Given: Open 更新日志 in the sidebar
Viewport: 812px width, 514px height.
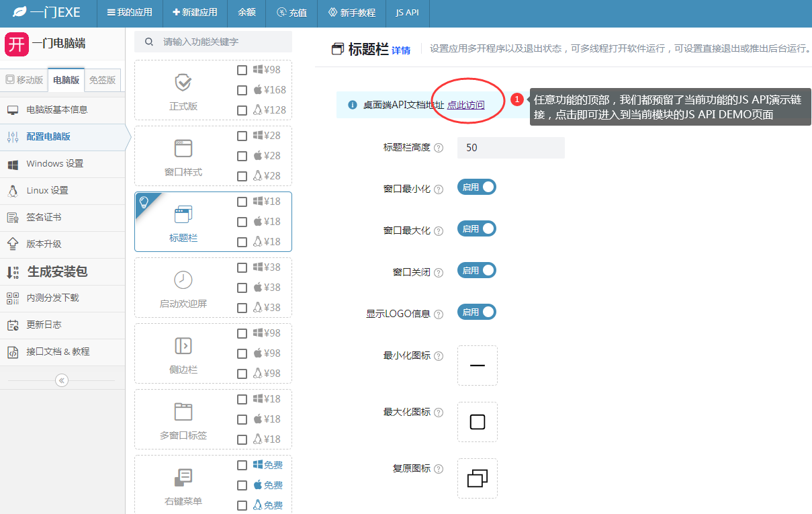Looking at the screenshot, I should [62, 325].
